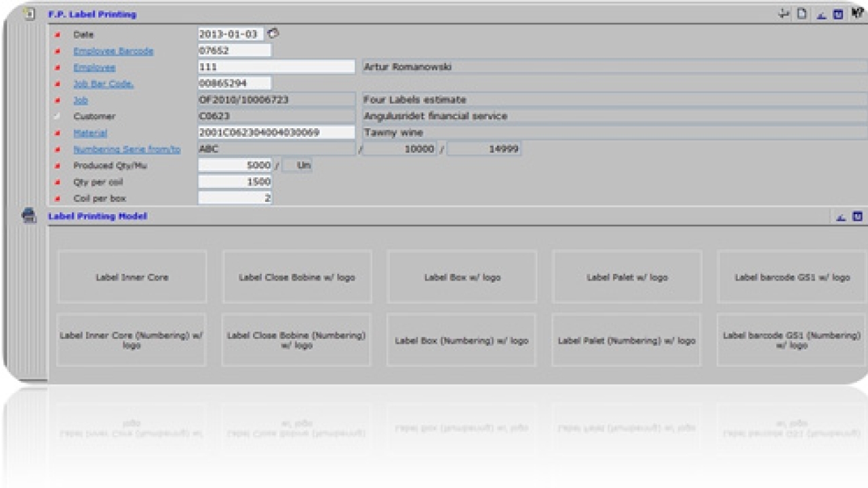The height and width of the screenshot is (488, 868).
Task: Click Label Palet (Numbering) w/ logo button
Action: pos(627,340)
